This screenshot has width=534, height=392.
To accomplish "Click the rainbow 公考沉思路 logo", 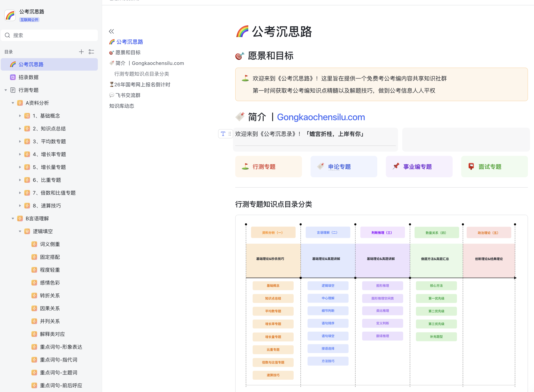I will (10, 15).
